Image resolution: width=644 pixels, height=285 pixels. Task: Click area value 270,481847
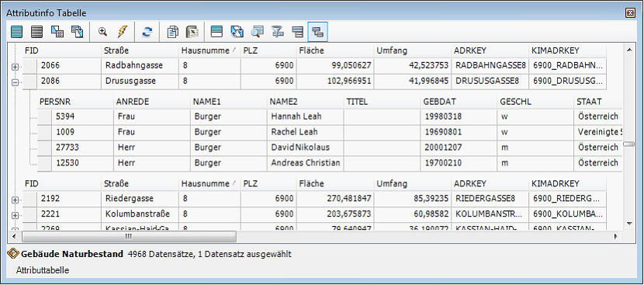(335, 199)
